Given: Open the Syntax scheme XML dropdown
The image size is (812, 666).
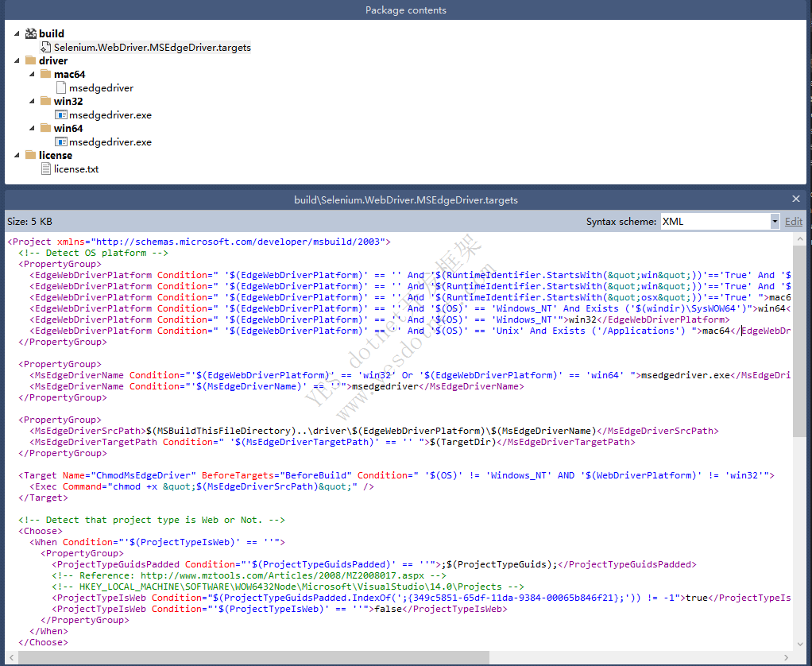Looking at the screenshot, I should pyautogui.click(x=775, y=221).
